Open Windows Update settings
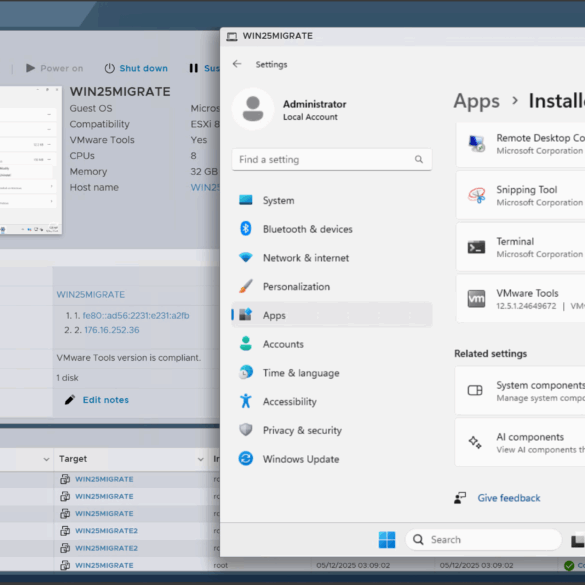The image size is (585, 585). 332,459
